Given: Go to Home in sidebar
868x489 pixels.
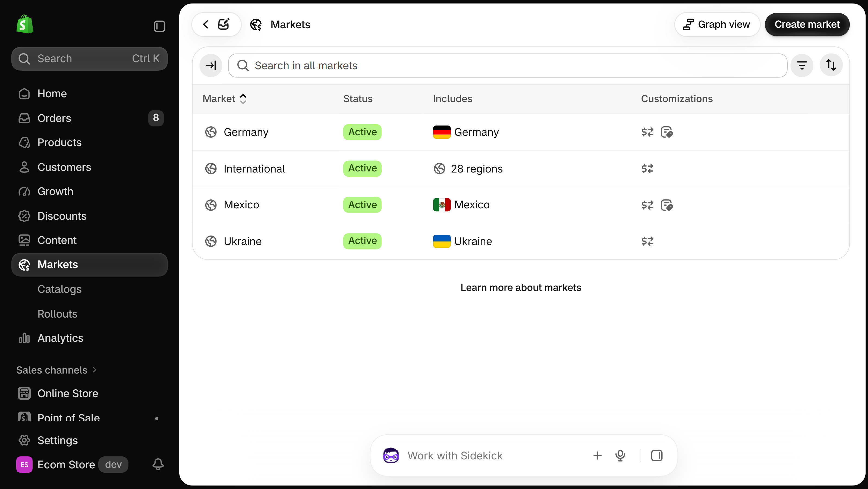Looking at the screenshot, I should click(x=90, y=93).
